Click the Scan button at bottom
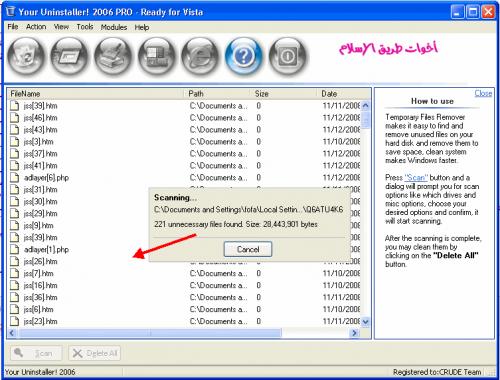Screen dimensions: 500x380 (x=36, y=353)
